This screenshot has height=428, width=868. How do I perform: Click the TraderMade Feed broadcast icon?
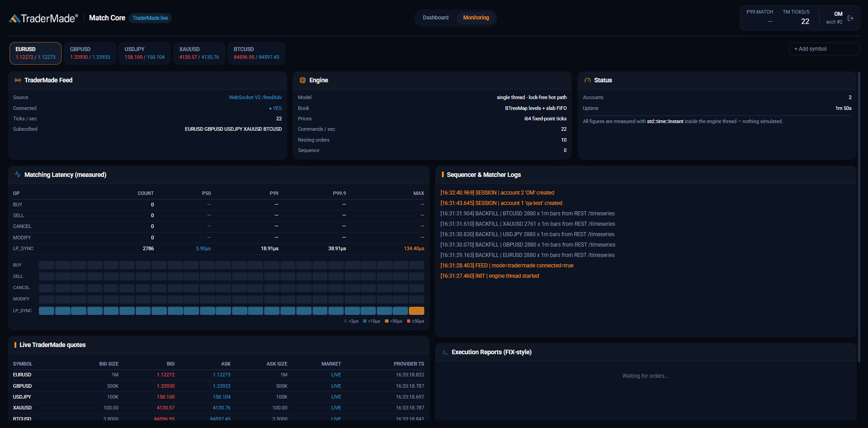click(x=18, y=80)
